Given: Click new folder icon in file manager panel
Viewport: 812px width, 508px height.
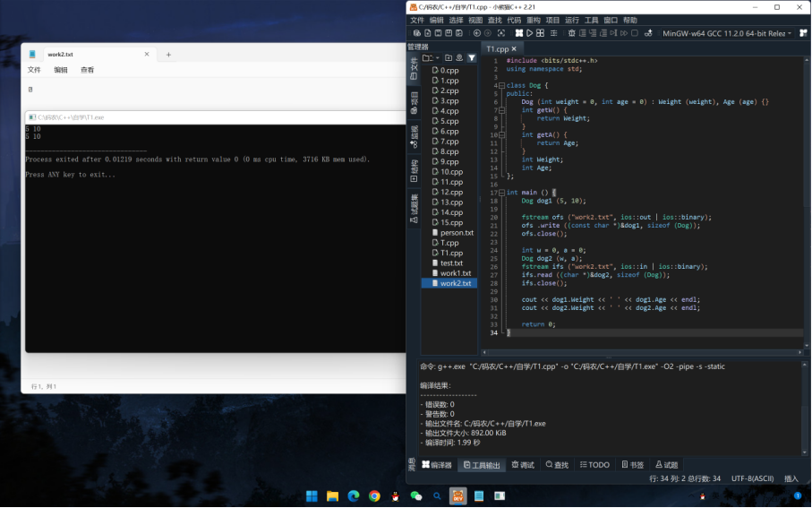Looking at the screenshot, I should pos(449,58).
